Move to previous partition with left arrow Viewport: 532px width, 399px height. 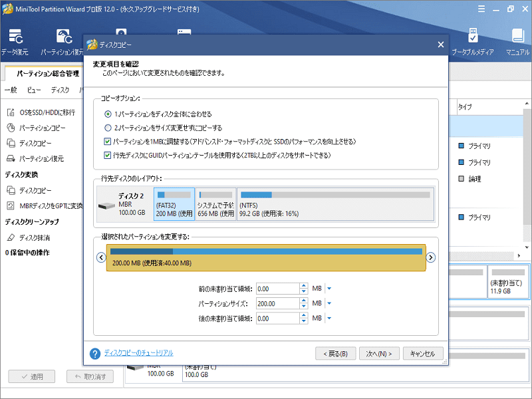(101, 257)
